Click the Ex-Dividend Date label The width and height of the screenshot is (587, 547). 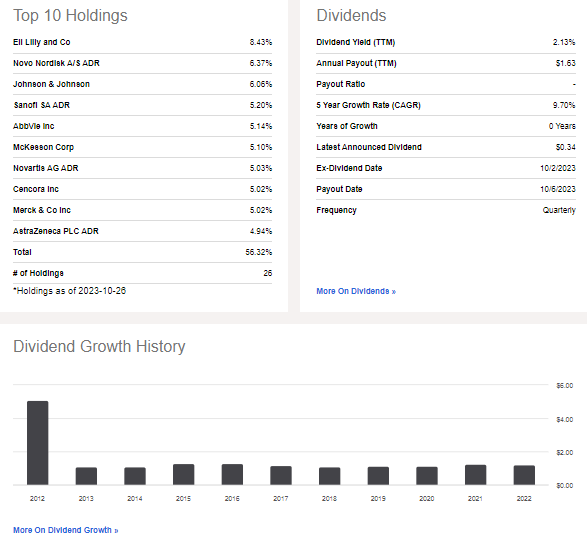pos(349,168)
